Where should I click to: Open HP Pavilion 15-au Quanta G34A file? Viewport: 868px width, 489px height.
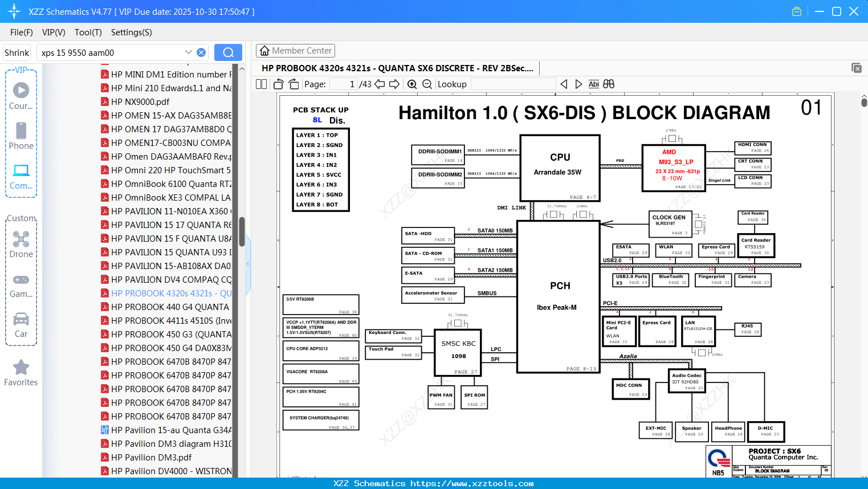tap(166, 430)
